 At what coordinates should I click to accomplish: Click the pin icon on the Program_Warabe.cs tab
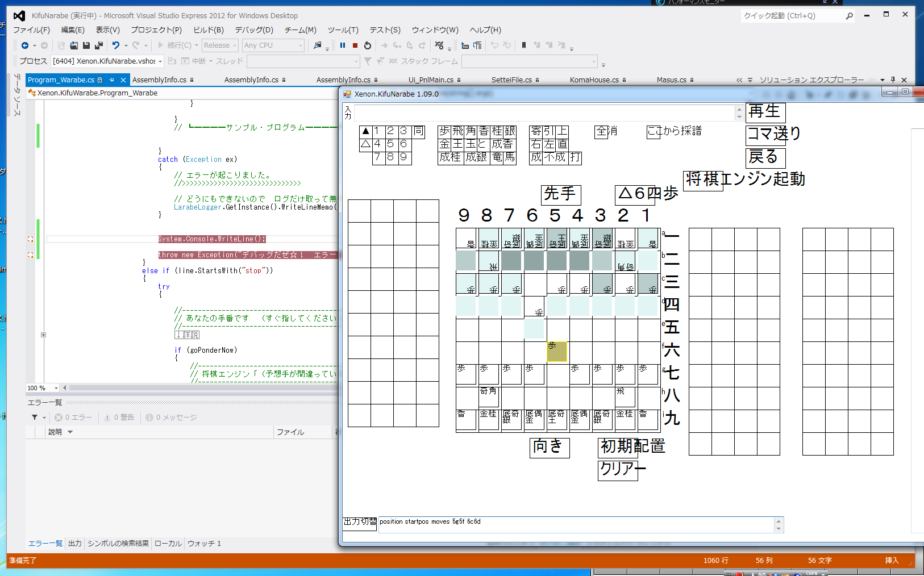click(112, 80)
